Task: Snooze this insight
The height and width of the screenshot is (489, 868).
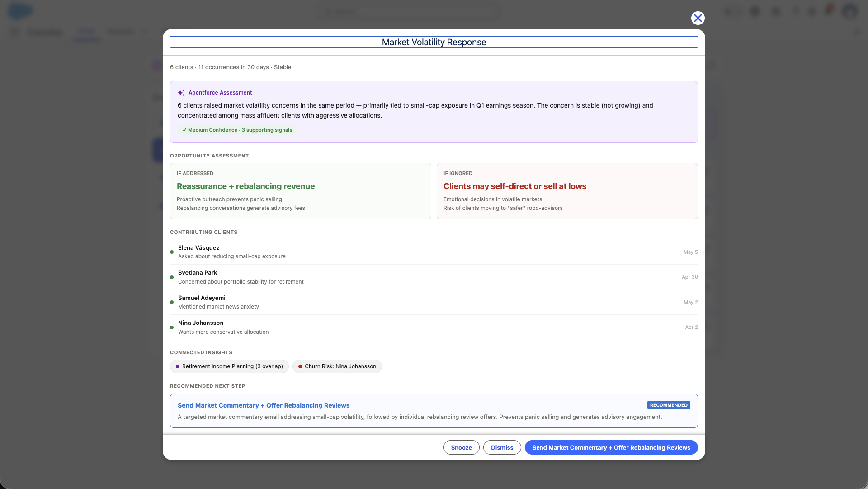Action: (x=462, y=447)
